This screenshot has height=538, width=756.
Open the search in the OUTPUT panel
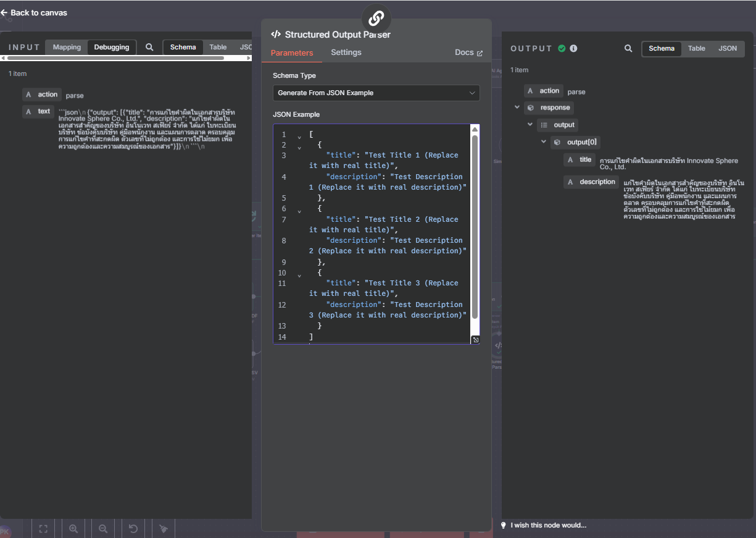pos(628,48)
